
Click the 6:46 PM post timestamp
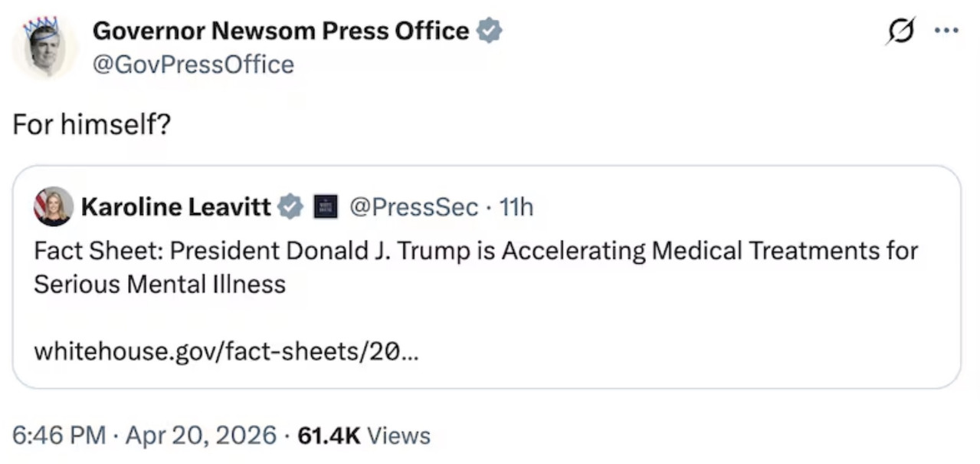[58, 436]
